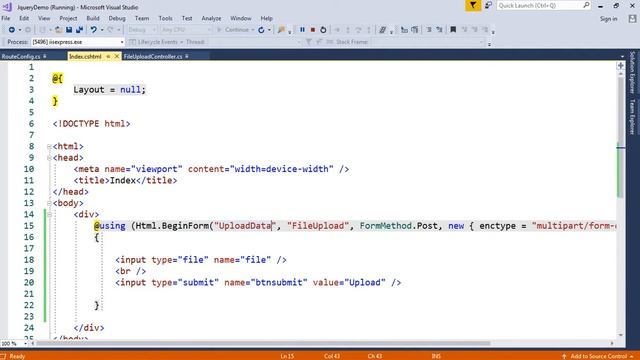Click the Ready status bar text
Screen dimensions: 640x360
tap(17, 356)
